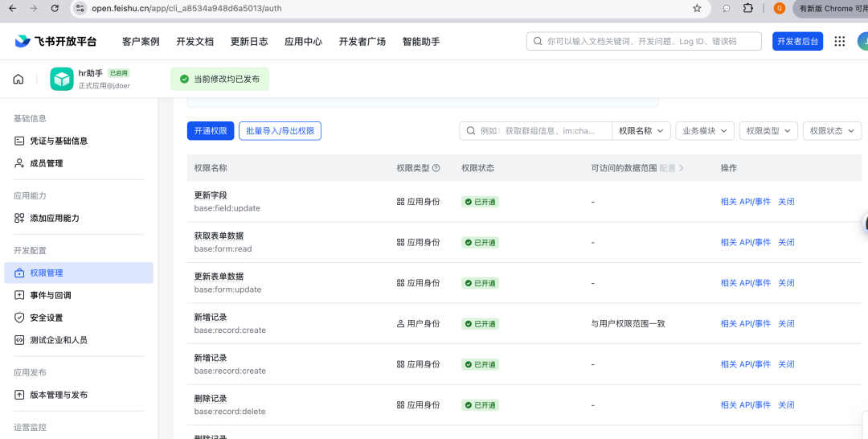Reload the page in browser
Screen dimensions: 868x439
(x=55, y=8)
